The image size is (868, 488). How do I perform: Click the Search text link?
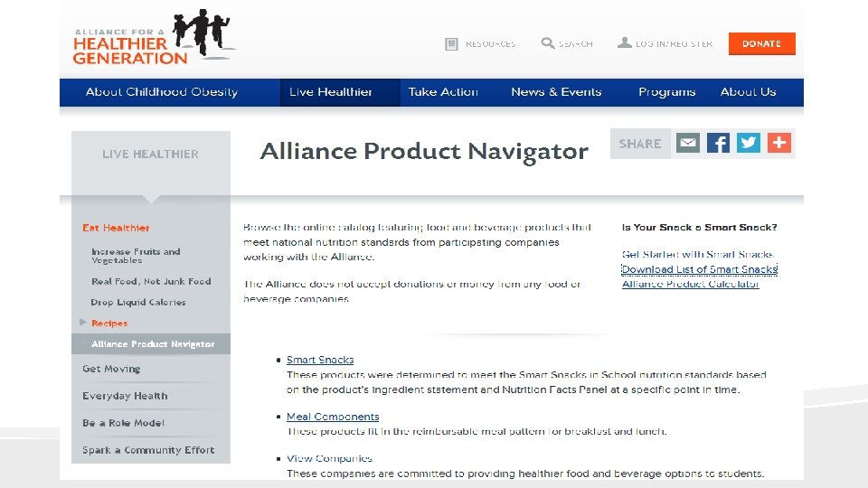pyautogui.click(x=576, y=43)
